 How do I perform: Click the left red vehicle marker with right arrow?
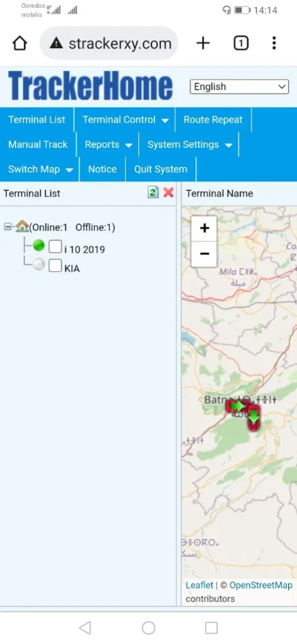pyautogui.click(x=236, y=406)
